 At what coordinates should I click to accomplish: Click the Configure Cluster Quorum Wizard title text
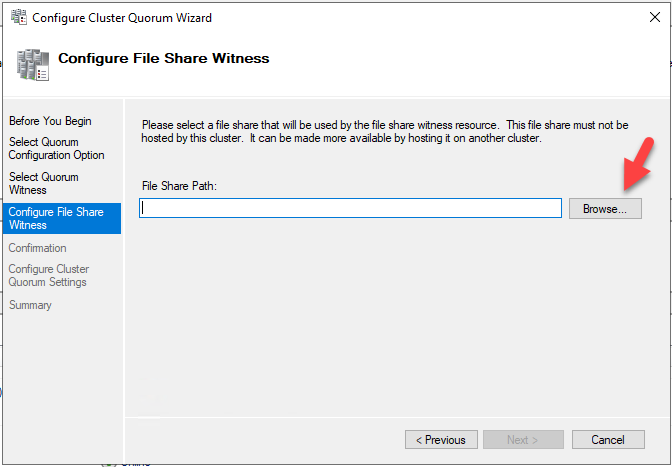[x=122, y=18]
